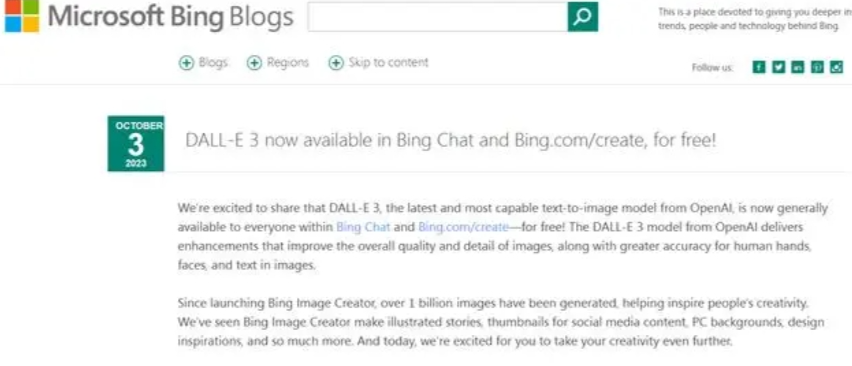Click the Bing Blogs search field
Viewport: 852px width, 366px height.
pyautogui.click(x=438, y=17)
